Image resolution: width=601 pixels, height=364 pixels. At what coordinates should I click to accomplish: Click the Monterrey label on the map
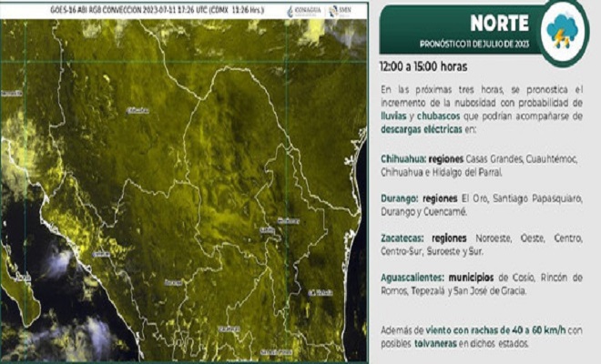pos(289,220)
